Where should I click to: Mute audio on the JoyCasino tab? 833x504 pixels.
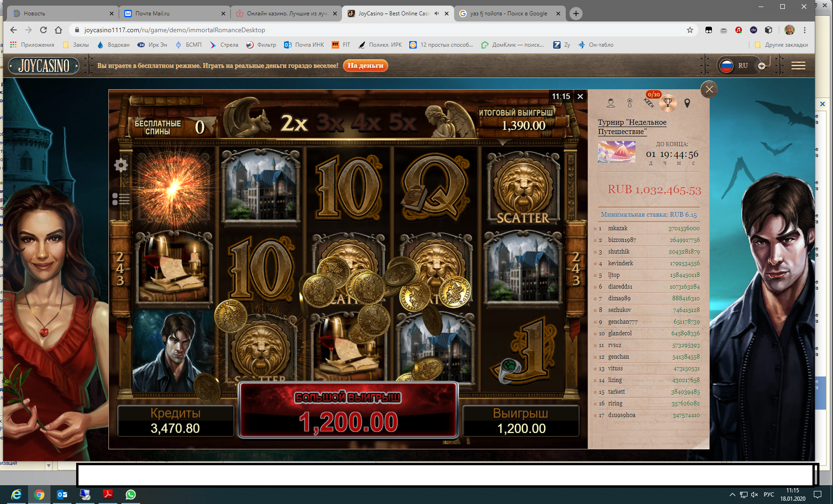tap(436, 14)
